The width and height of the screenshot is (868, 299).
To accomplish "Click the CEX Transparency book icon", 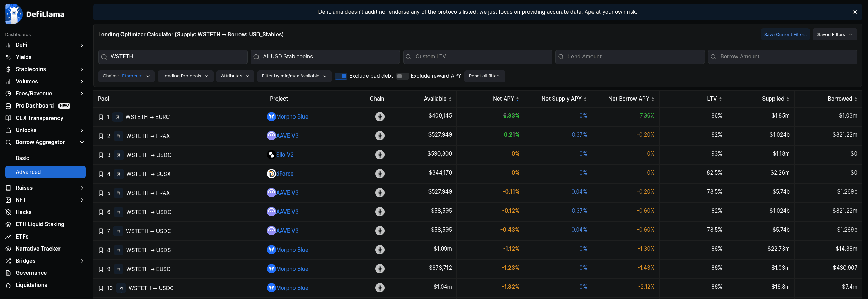I will (x=8, y=118).
